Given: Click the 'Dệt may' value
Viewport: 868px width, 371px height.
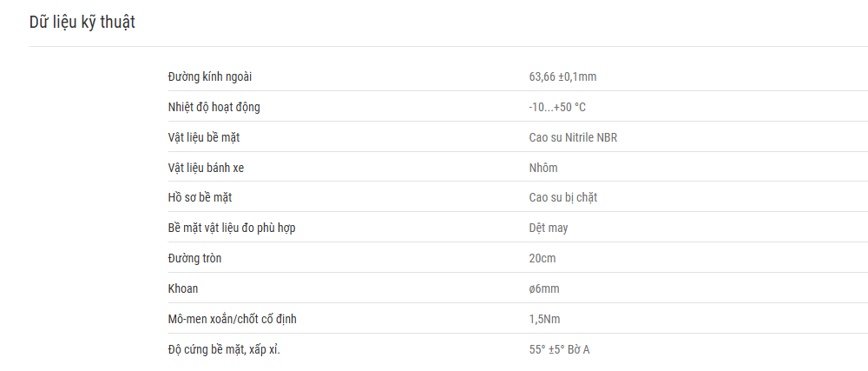Looking at the screenshot, I should [549, 229].
